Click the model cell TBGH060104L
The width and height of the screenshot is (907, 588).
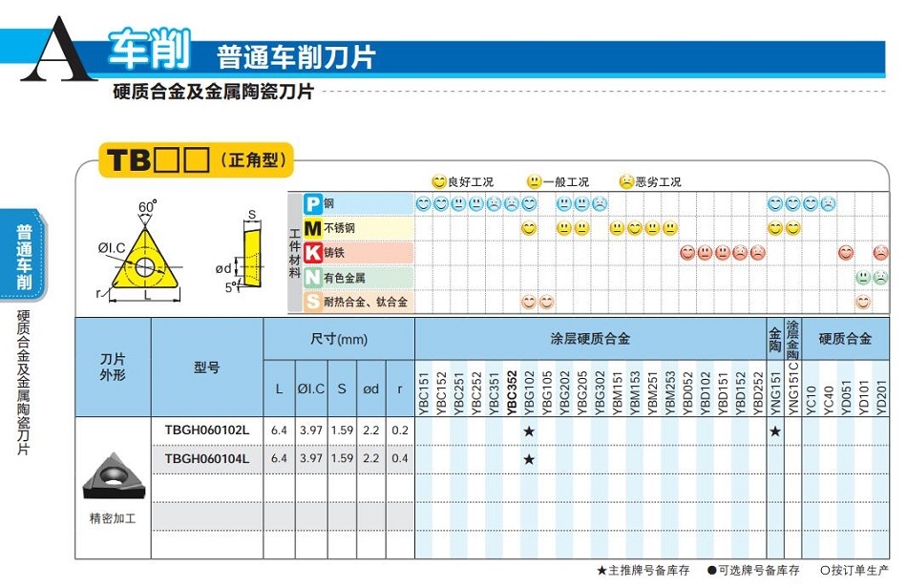(206, 458)
